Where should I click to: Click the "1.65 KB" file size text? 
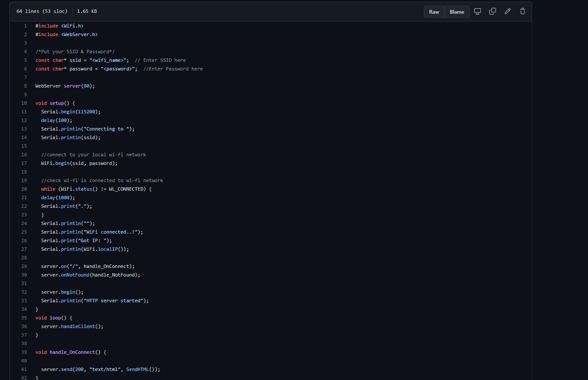87,11
